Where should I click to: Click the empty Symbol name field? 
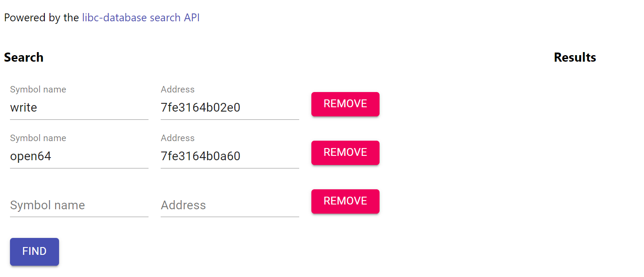[79, 205]
